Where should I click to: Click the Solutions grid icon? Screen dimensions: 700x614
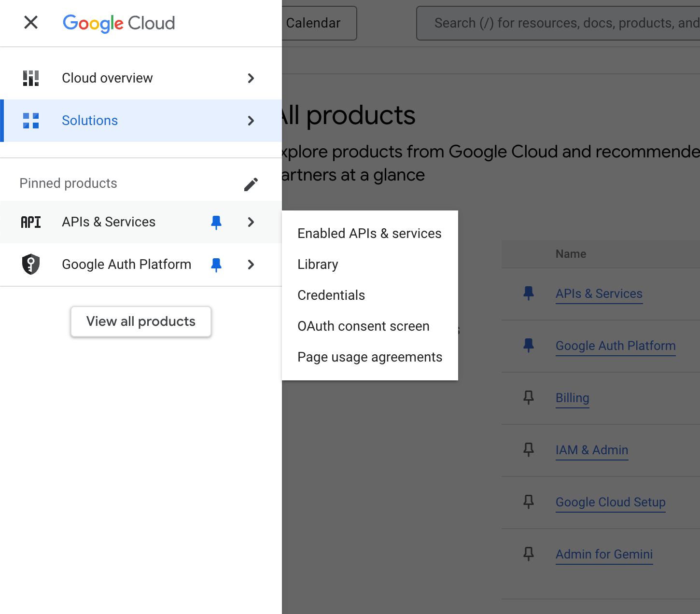pyautogui.click(x=31, y=121)
